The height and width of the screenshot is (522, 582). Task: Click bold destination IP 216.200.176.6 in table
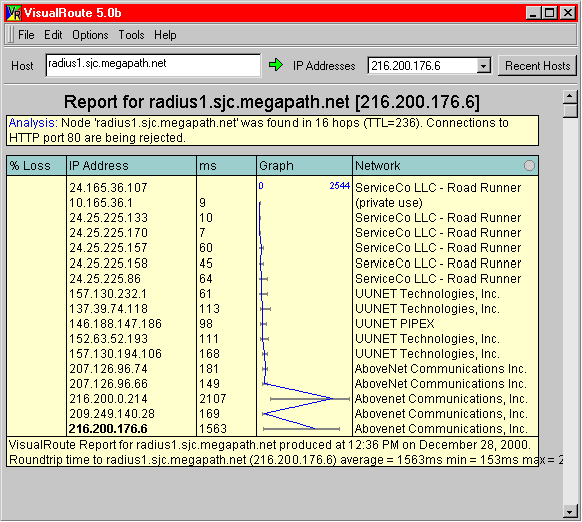(108, 429)
